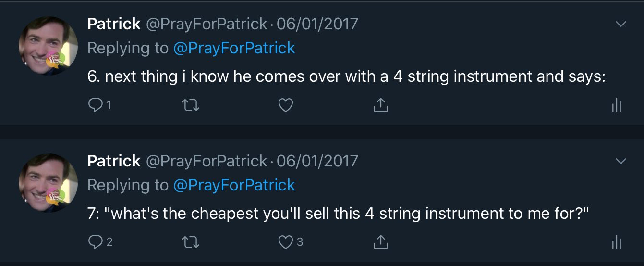Open the @PrayForPatrick reply link in tweet 7
The height and width of the screenshot is (266, 644).
tap(234, 185)
